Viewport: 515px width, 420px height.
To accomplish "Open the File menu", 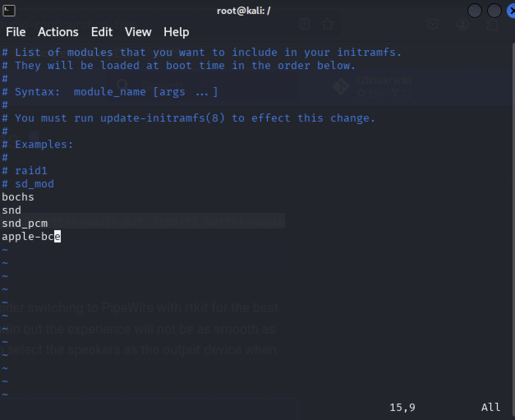I will [16, 32].
